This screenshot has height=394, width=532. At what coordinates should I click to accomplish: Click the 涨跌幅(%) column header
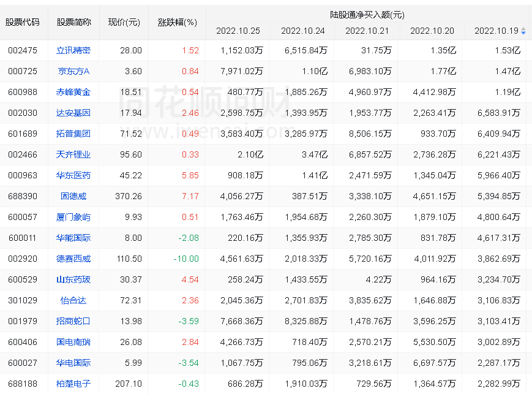[177, 23]
